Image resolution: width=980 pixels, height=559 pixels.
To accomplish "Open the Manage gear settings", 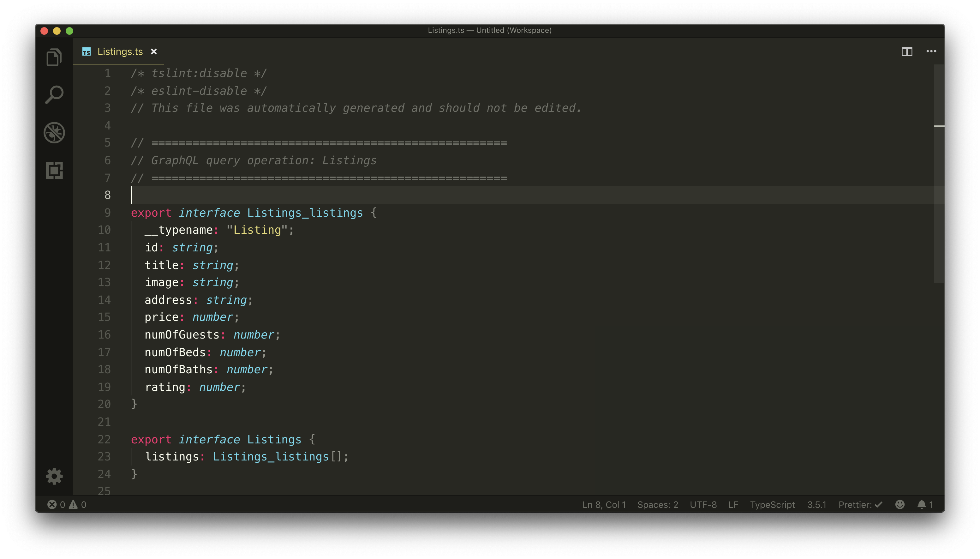I will [54, 476].
